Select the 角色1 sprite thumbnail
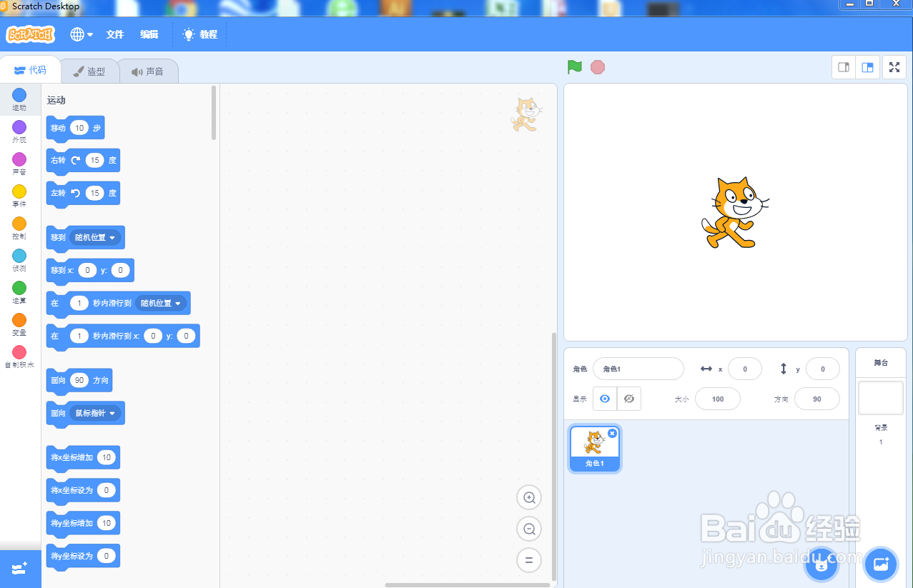This screenshot has height=588, width=913. [x=594, y=447]
